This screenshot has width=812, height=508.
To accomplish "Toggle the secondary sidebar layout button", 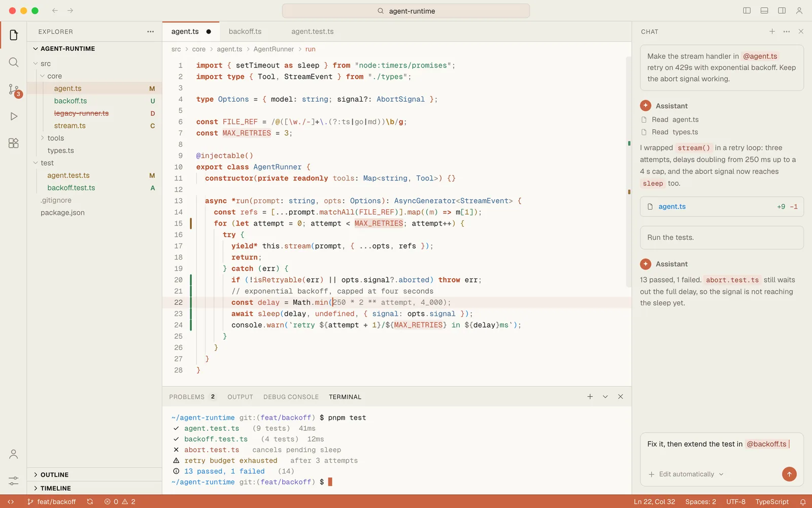I will coord(782,11).
